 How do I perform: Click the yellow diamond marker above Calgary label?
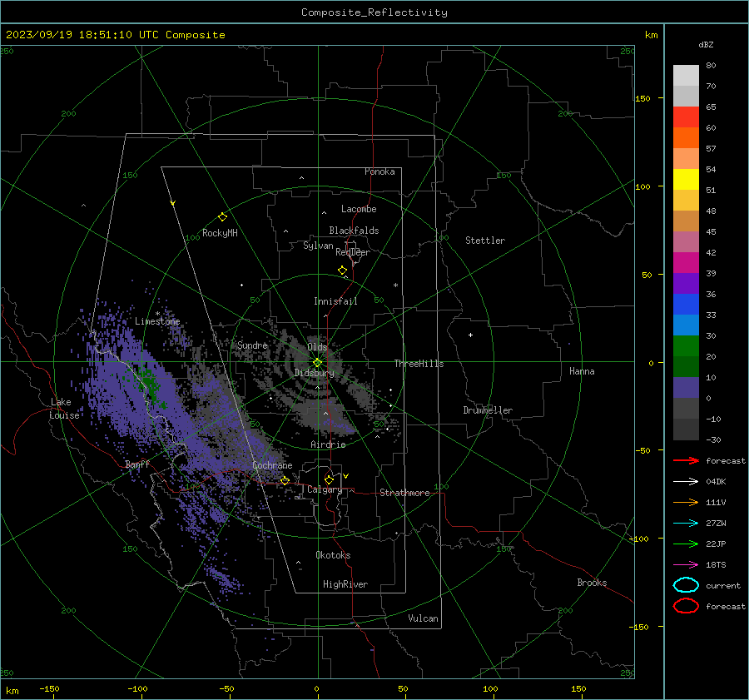(329, 479)
